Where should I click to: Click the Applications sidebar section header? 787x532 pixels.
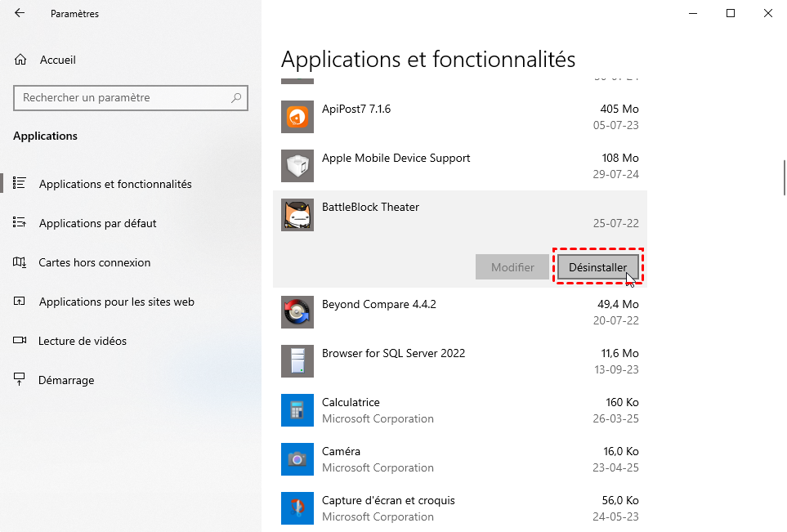pyautogui.click(x=45, y=136)
